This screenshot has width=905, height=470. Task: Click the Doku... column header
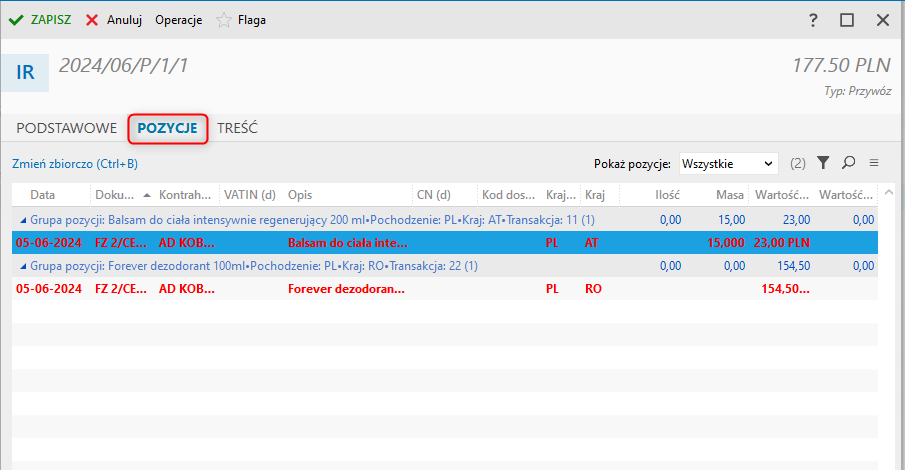[114, 195]
